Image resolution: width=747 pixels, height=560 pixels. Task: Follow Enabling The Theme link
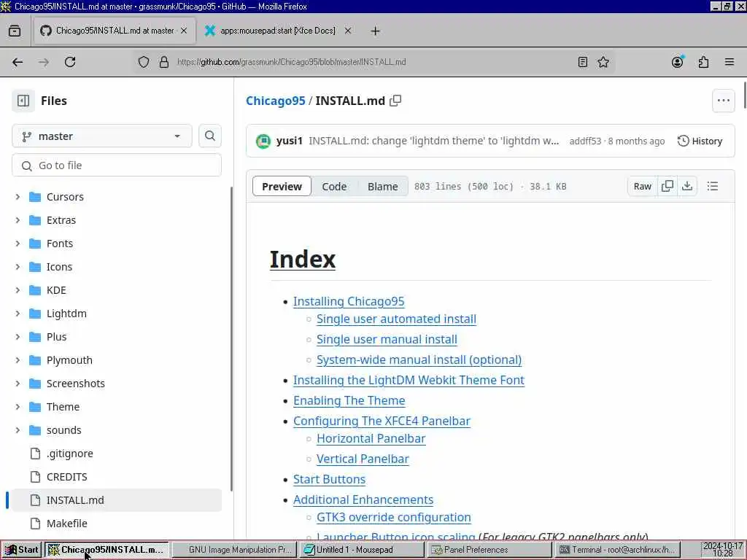[349, 400]
